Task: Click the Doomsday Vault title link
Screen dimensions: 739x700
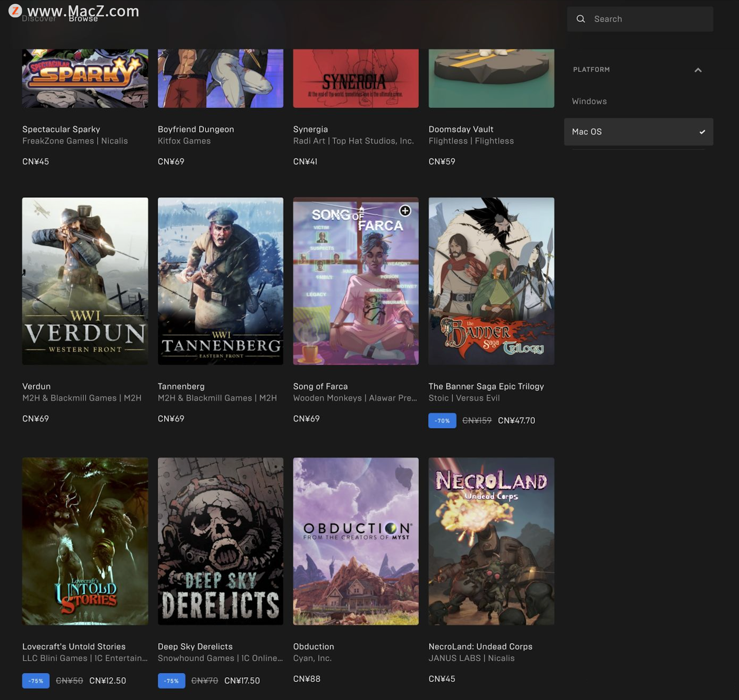Action: (x=461, y=129)
